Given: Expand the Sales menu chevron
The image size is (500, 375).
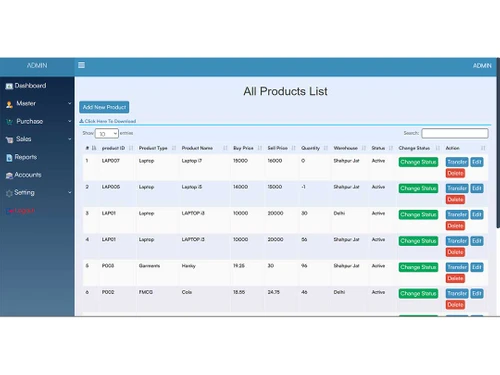Looking at the screenshot, I should [x=69, y=139].
